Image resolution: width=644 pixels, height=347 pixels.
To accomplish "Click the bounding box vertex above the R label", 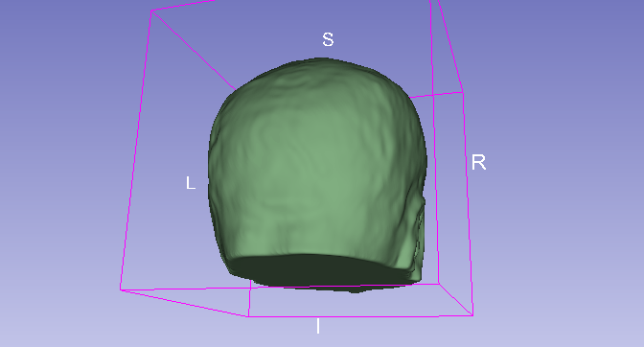I will tap(463, 92).
